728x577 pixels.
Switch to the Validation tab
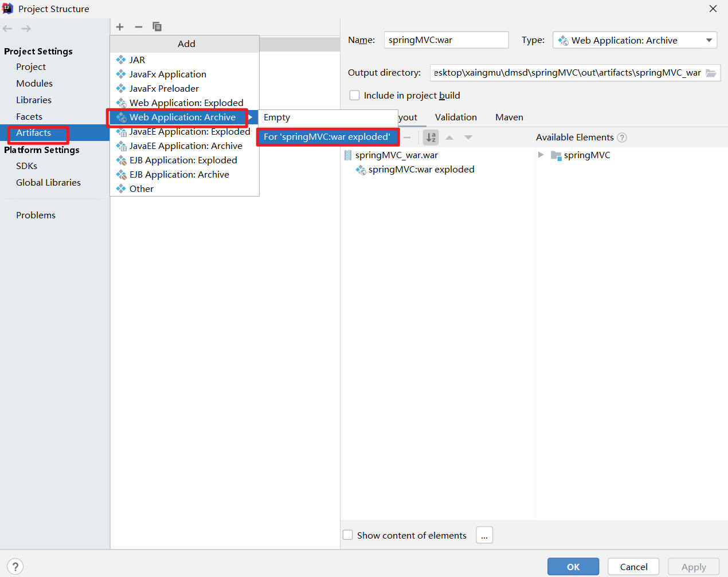pyautogui.click(x=456, y=117)
